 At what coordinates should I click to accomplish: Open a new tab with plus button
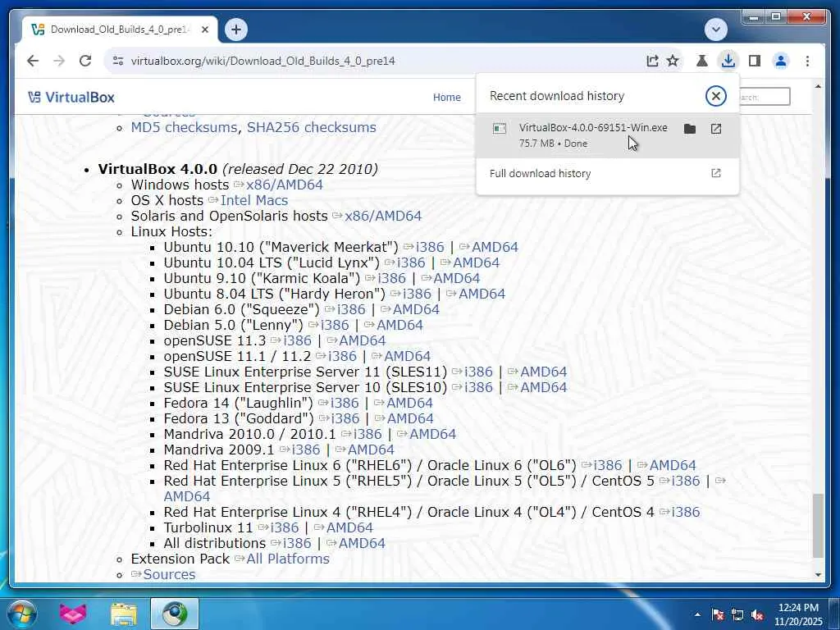coord(236,30)
